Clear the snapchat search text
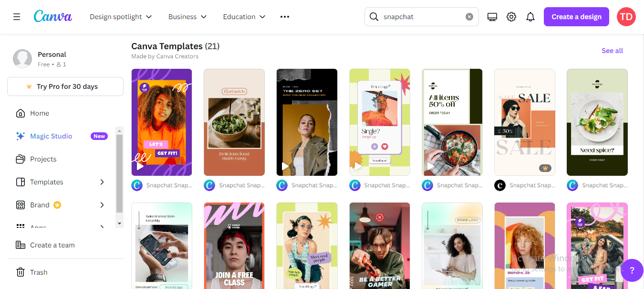 [469, 17]
